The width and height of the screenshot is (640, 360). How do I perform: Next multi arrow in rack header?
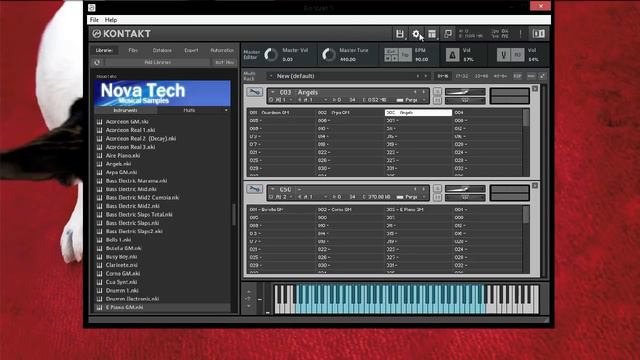click(426, 76)
